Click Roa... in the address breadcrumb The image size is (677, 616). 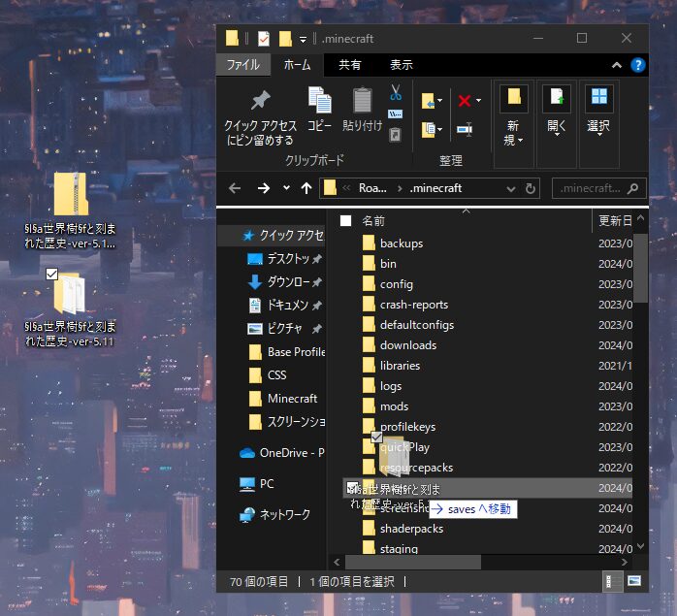click(372, 188)
